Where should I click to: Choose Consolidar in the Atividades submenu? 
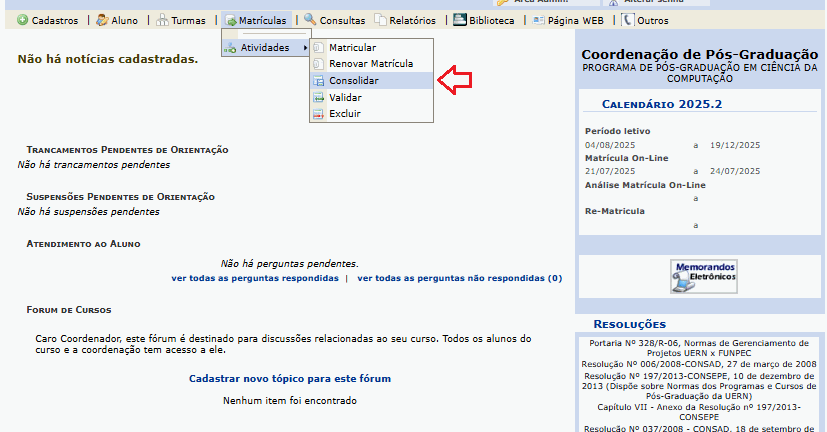pos(354,81)
